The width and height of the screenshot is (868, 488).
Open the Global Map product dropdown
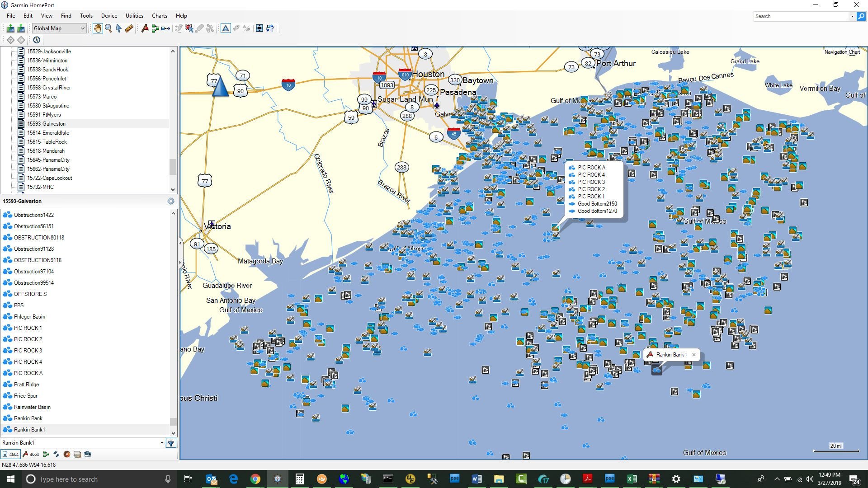click(x=59, y=28)
